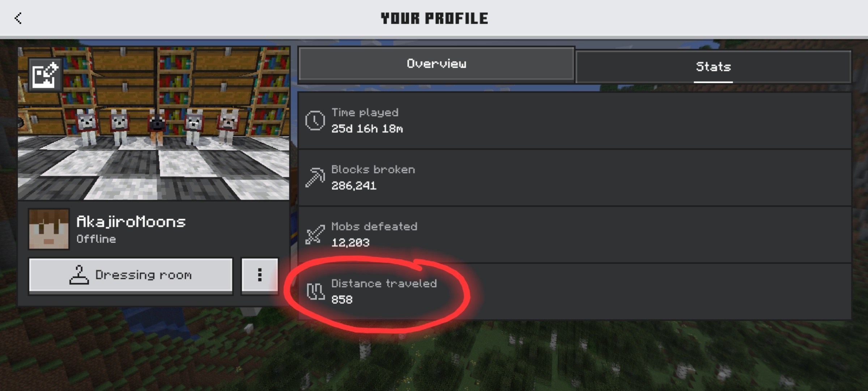
Task: Click the coat hanger icon on Dressing room
Action: click(x=79, y=275)
